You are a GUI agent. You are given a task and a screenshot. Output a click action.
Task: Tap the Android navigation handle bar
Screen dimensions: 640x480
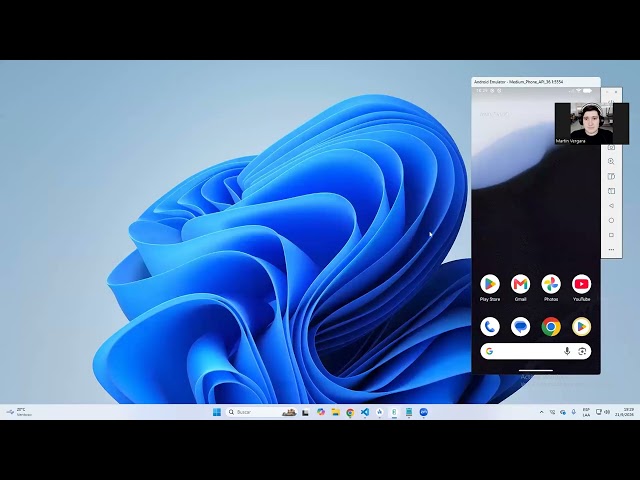[536, 371]
